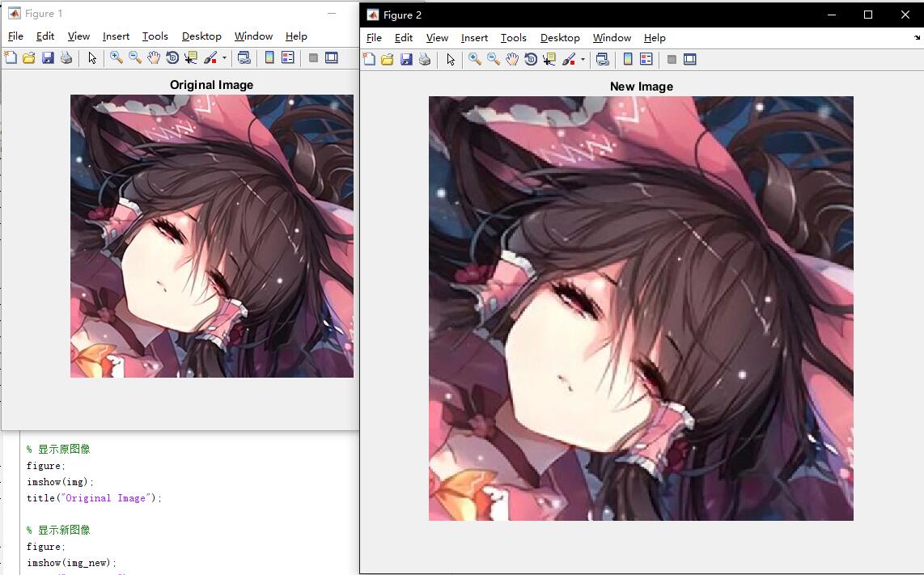Click the Original Image picture in Figure 1
The height and width of the screenshot is (575, 924).
pos(211,235)
